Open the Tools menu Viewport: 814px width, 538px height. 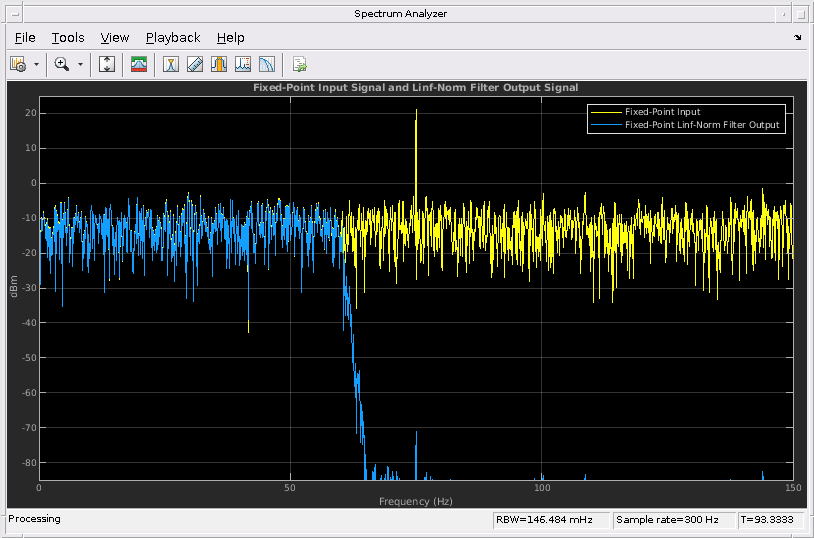pyautogui.click(x=68, y=37)
